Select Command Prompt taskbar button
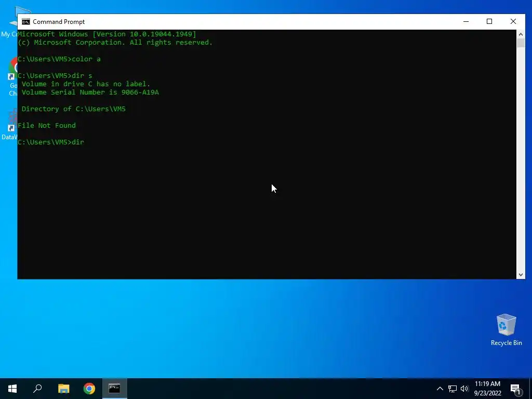This screenshot has width=532, height=399. click(115, 389)
